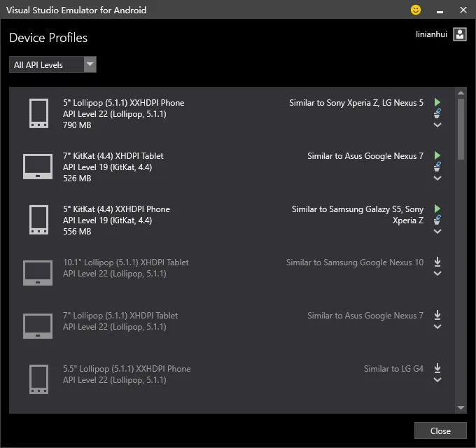
Task: Download the 10.1" Lollipop XHDPI Tablet profile
Action: point(437,262)
